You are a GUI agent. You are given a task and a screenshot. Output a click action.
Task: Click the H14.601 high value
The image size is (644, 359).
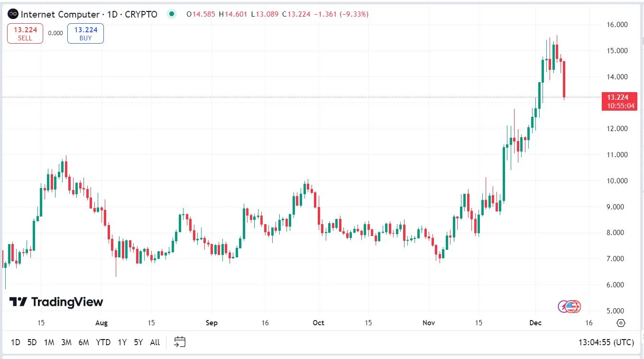click(x=233, y=14)
